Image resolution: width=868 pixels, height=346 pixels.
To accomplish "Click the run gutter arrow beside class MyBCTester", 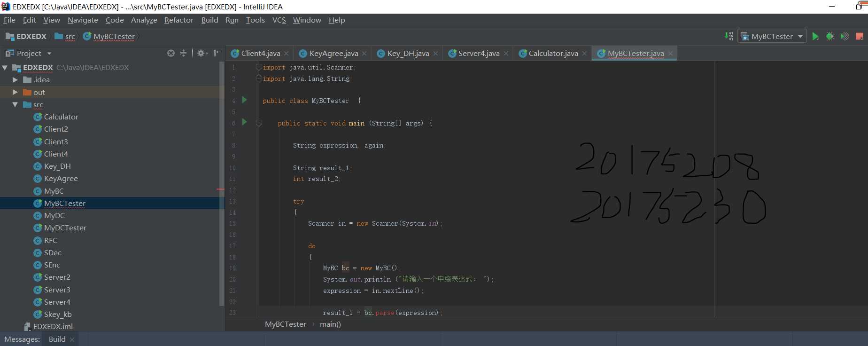I will pyautogui.click(x=244, y=100).
